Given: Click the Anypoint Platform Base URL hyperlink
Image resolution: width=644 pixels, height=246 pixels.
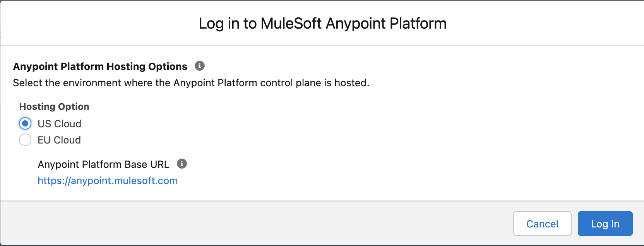Looking at the screenshot, I should 108,180.
